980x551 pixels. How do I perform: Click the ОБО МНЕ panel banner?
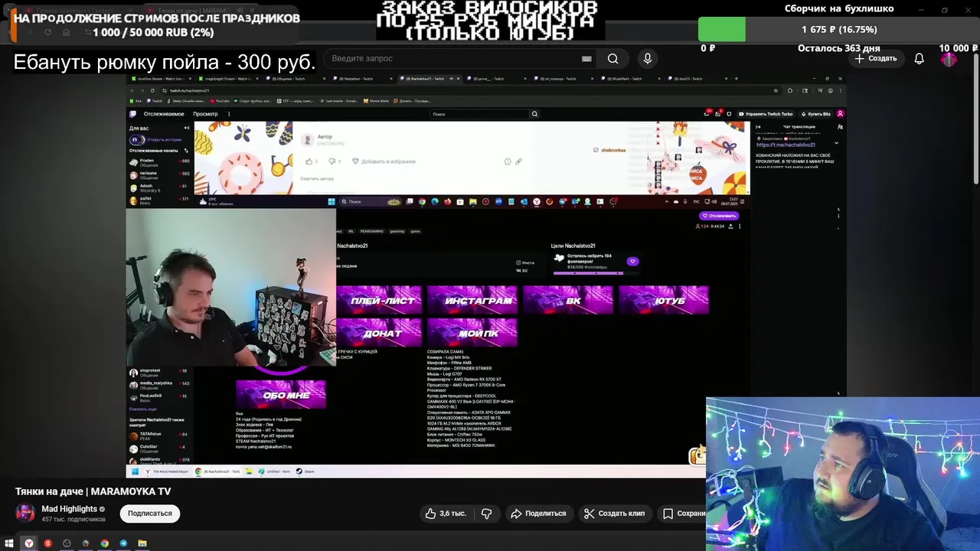pos(281,395)
